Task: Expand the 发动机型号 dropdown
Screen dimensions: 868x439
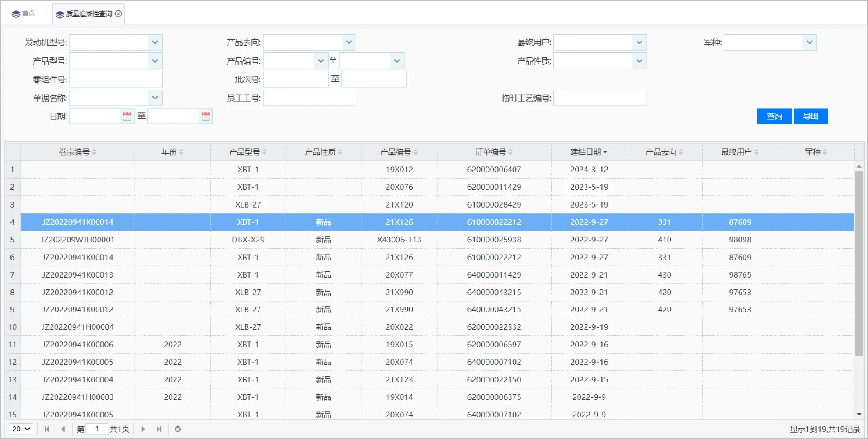Action: click(155, 42)
